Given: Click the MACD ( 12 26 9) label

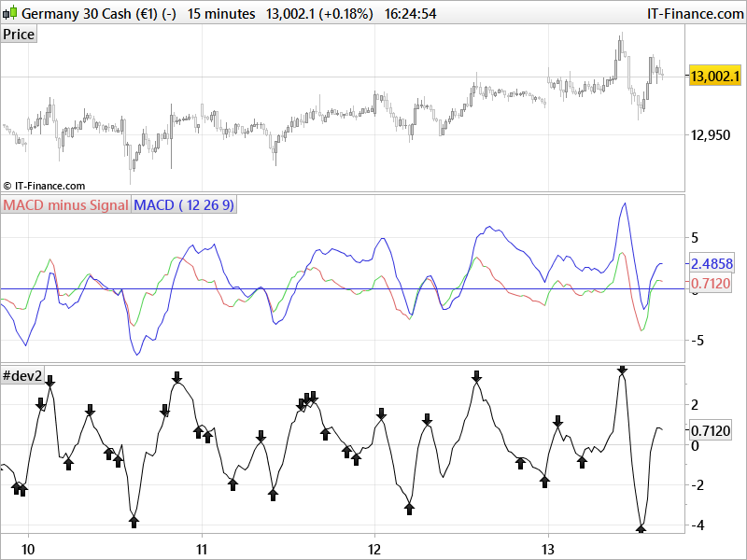Looking at the screenshot, I should click(184, 204).
